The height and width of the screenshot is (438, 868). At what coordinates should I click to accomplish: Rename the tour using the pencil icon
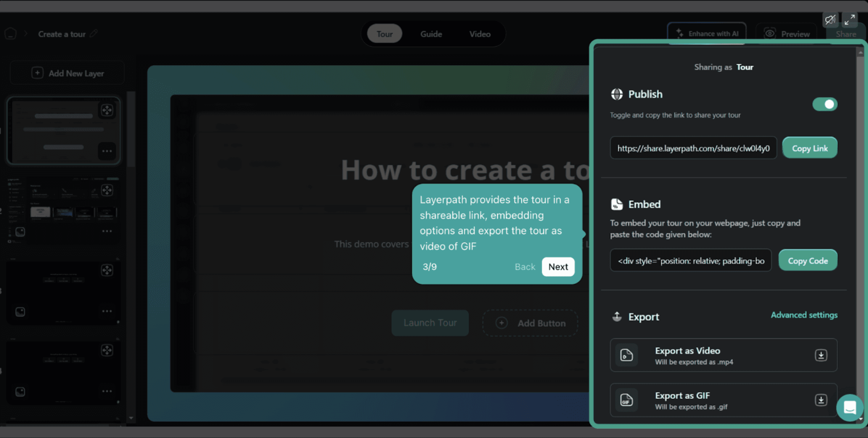(x=94, y=34)
